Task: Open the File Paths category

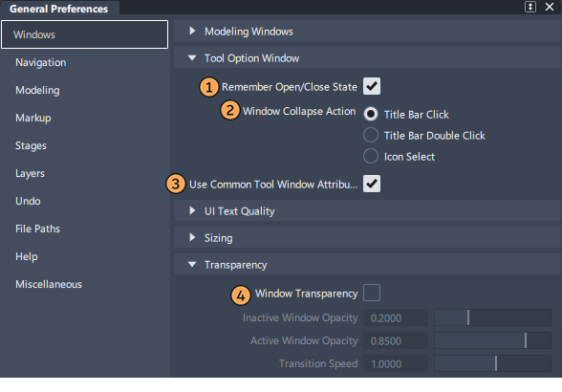Action: click(x=37, y=229)
